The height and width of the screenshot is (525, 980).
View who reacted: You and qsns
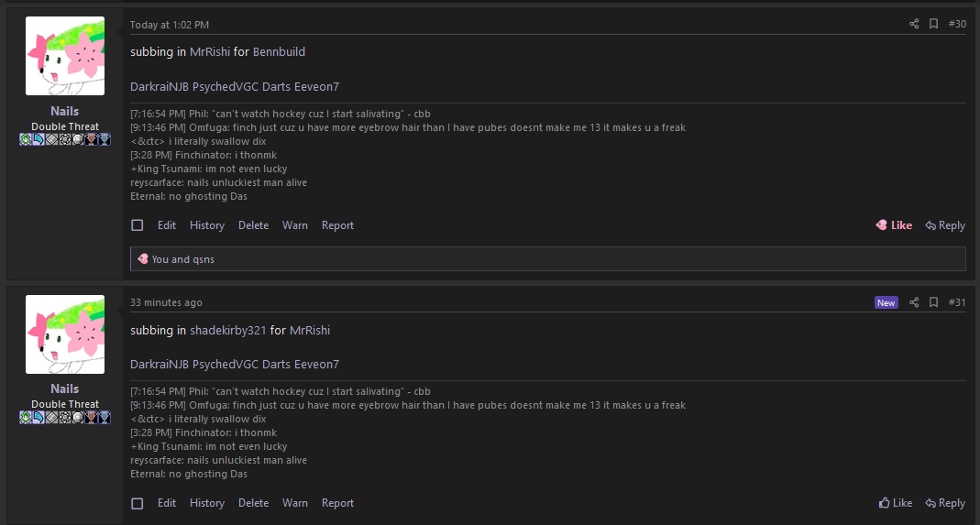(x=182, y=258)
